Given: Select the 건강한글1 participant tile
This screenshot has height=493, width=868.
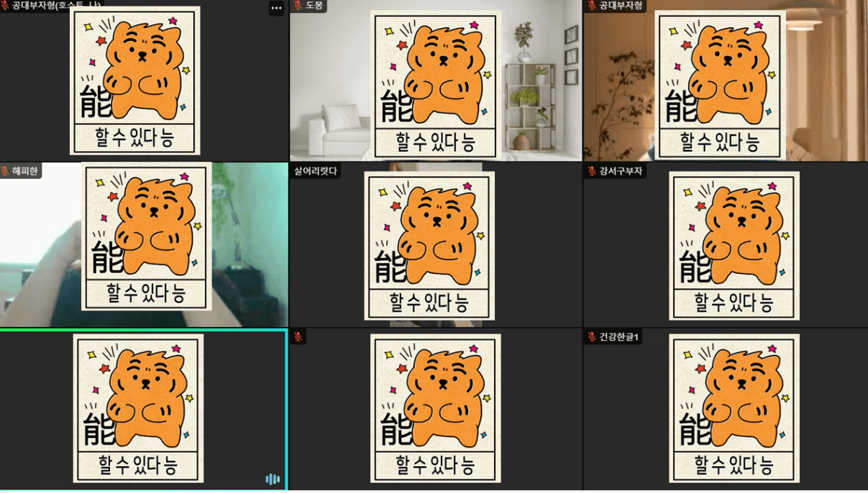Looking at the screenshot, I should pyautogui.click(x=726, y=410).
